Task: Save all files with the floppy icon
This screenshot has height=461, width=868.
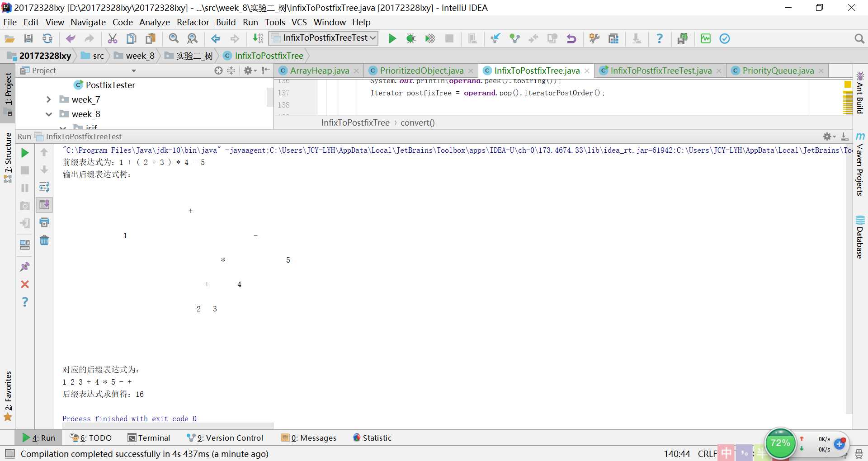Action: point(28,39)
